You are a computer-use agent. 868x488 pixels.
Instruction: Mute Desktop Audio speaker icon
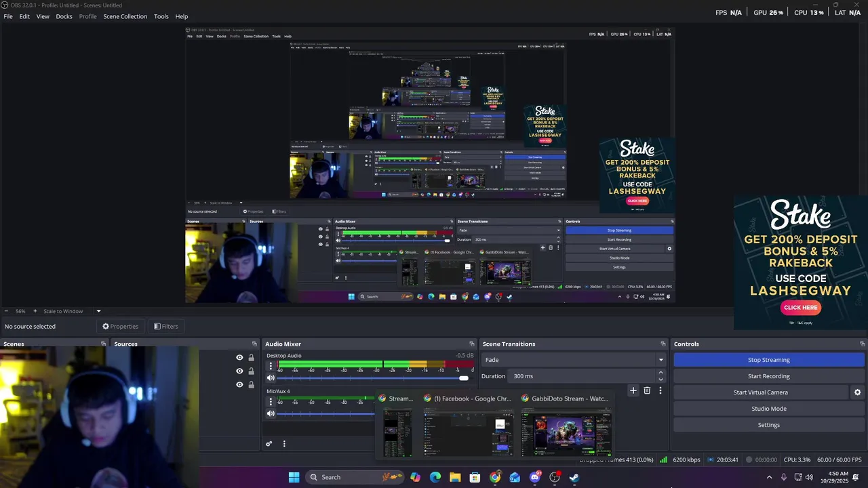click(271, 378)
